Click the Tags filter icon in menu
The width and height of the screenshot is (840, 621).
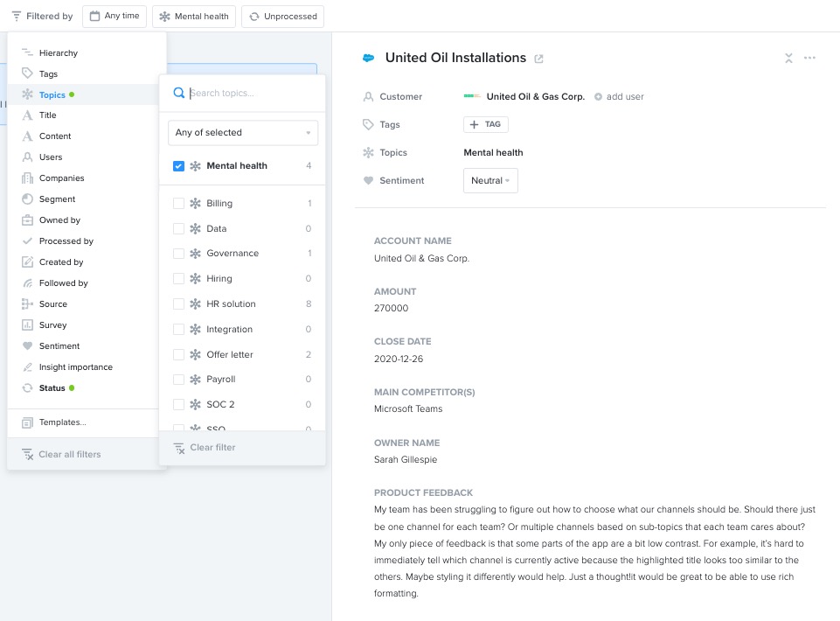click(x=27, y=73)
